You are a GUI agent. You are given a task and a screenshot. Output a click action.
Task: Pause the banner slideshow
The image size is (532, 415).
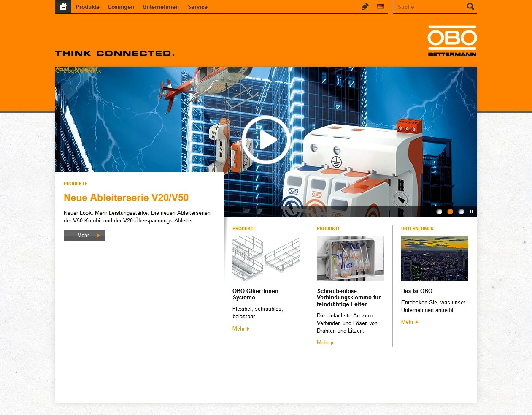click(472, 212)
